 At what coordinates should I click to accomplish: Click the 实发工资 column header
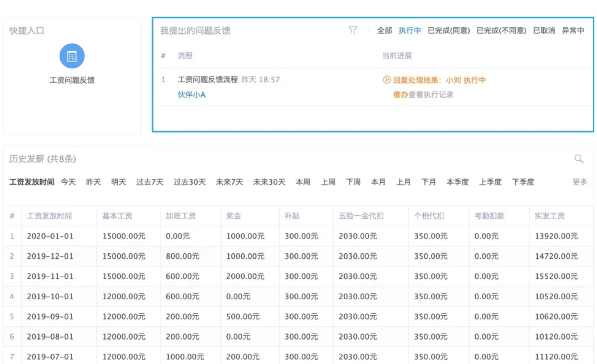(x=550, y=216)
